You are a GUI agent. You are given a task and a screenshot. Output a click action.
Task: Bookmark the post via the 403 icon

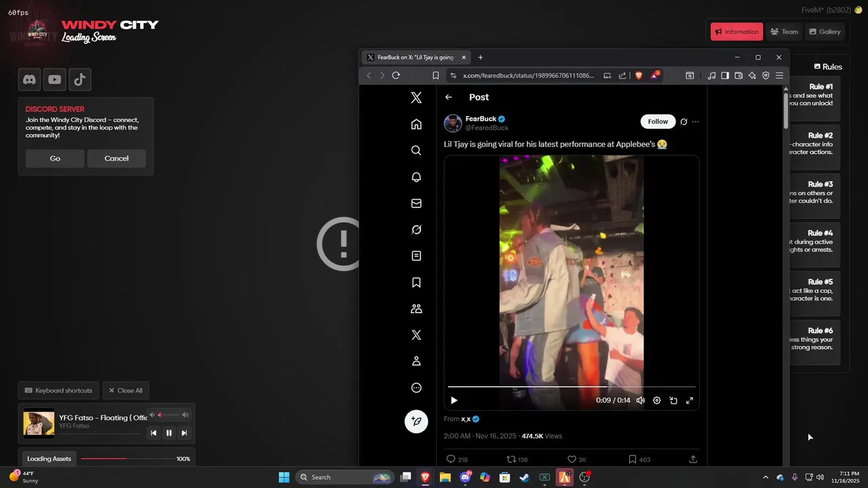pyautogui.click(x=632, y=459)
